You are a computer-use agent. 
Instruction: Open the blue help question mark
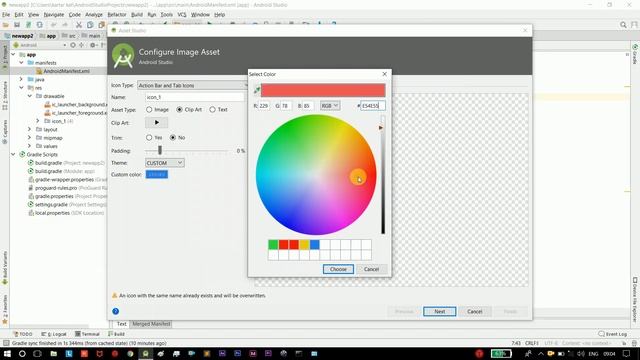(x=116, y=311)
